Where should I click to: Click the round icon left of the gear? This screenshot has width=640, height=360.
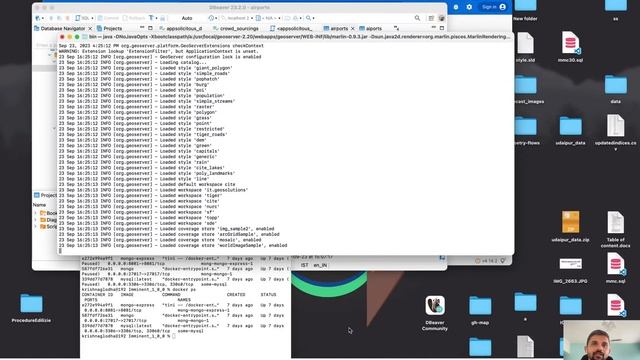coord(456,7)
